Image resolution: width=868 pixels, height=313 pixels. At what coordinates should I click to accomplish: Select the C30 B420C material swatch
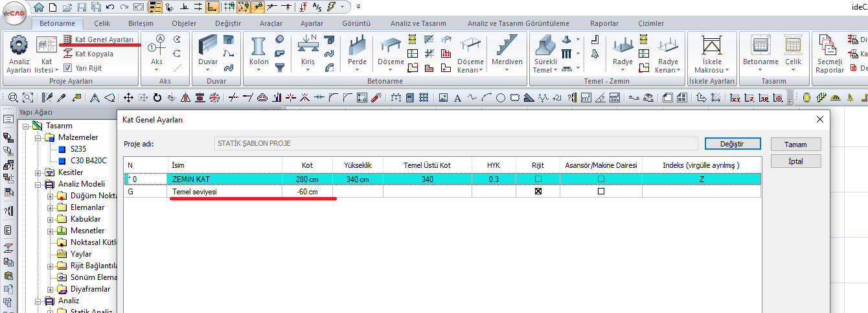pos(62,161)
